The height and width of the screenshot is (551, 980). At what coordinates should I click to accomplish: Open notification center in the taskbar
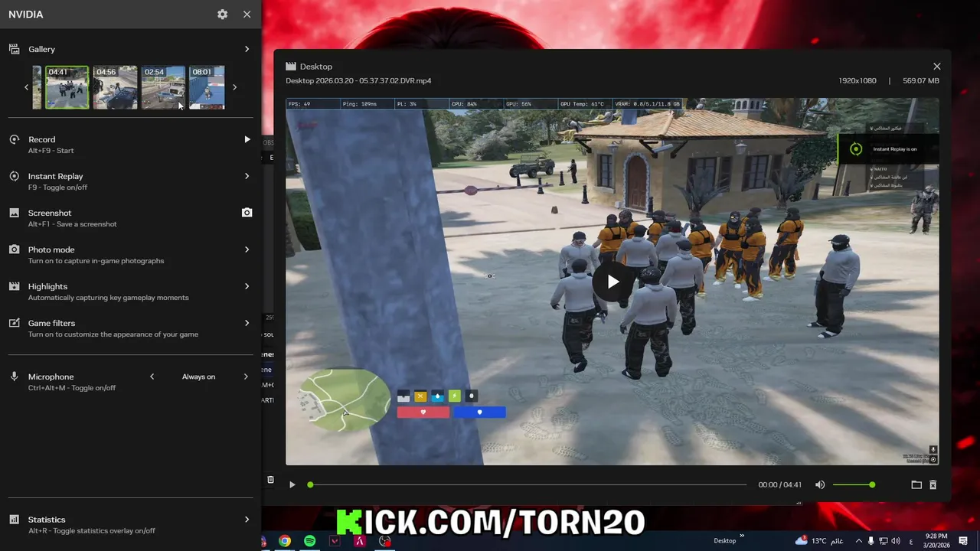[x=963, y=541]
